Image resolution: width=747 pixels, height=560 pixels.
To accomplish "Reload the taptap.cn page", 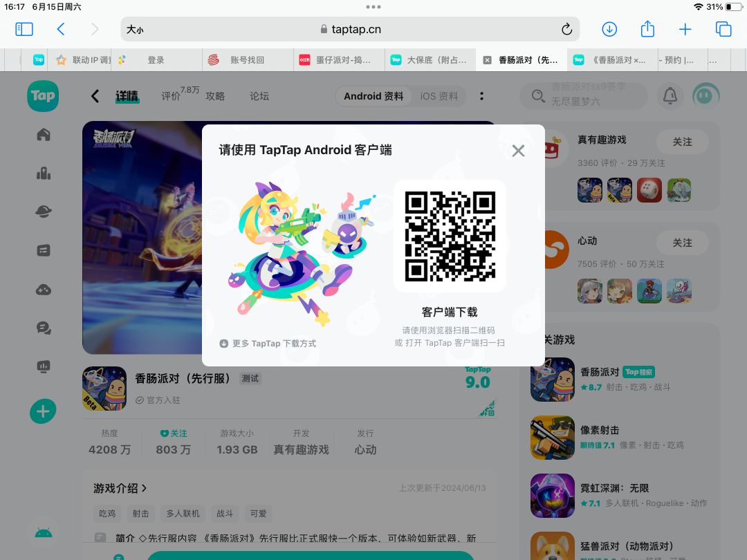I will (566, 29).
